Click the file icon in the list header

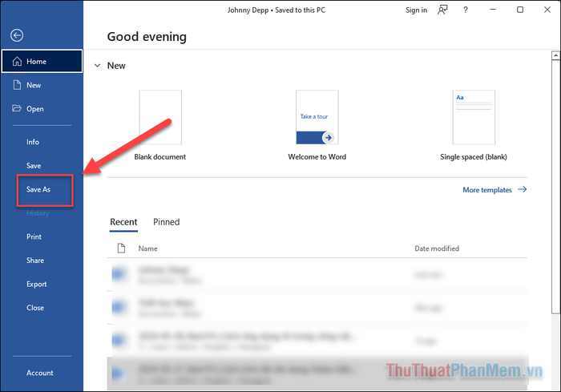click(121, 249)
